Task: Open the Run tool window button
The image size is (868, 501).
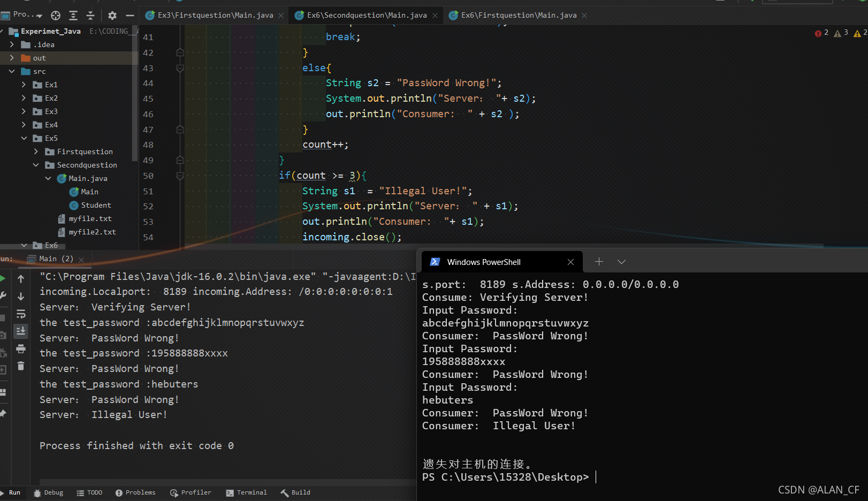Action: (11, 492)
